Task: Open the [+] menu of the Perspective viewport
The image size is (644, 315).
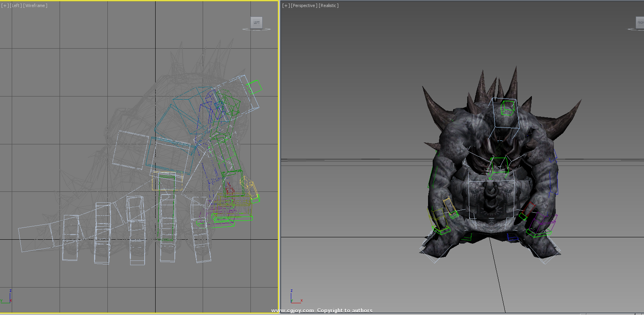Action: click(x=286, y=5)
